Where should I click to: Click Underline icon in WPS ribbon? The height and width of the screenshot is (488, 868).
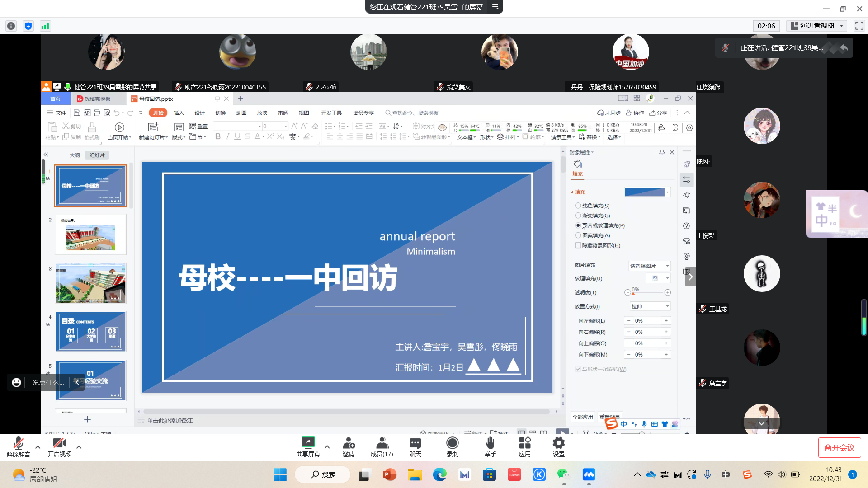[237, 136]
